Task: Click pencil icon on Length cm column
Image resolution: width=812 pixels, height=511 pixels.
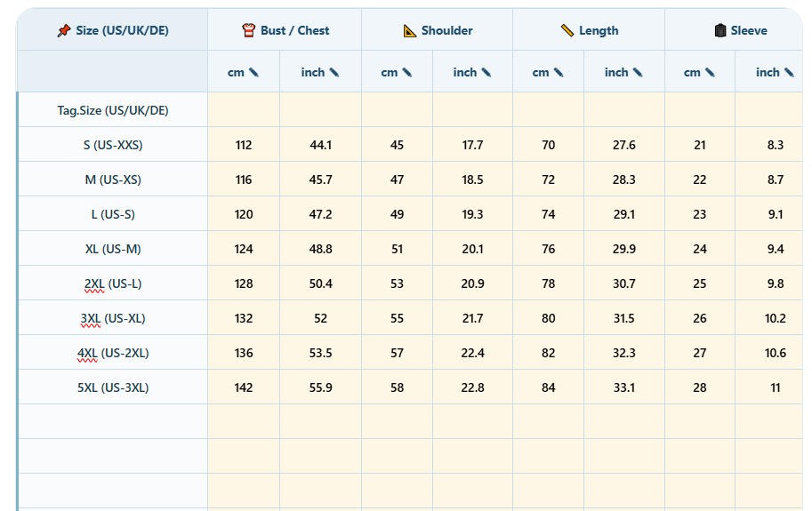Action: click(559, 72)
